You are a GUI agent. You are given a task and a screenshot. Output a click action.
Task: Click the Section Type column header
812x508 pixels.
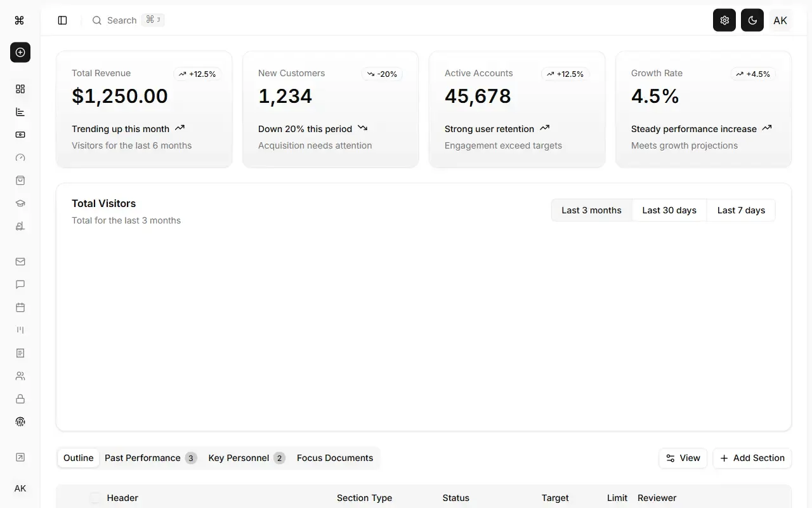coord(364,498)
